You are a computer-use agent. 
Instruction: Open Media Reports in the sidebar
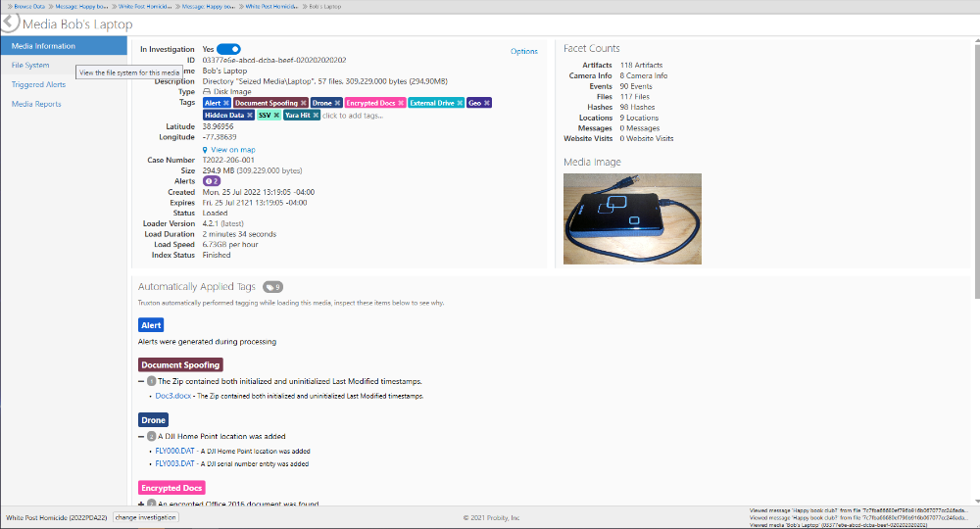[36, 104]
